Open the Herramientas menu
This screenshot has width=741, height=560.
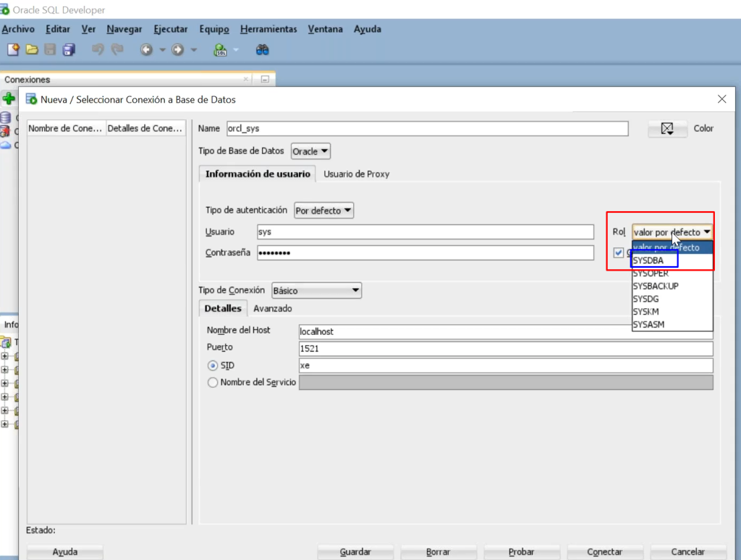(268, 29)
